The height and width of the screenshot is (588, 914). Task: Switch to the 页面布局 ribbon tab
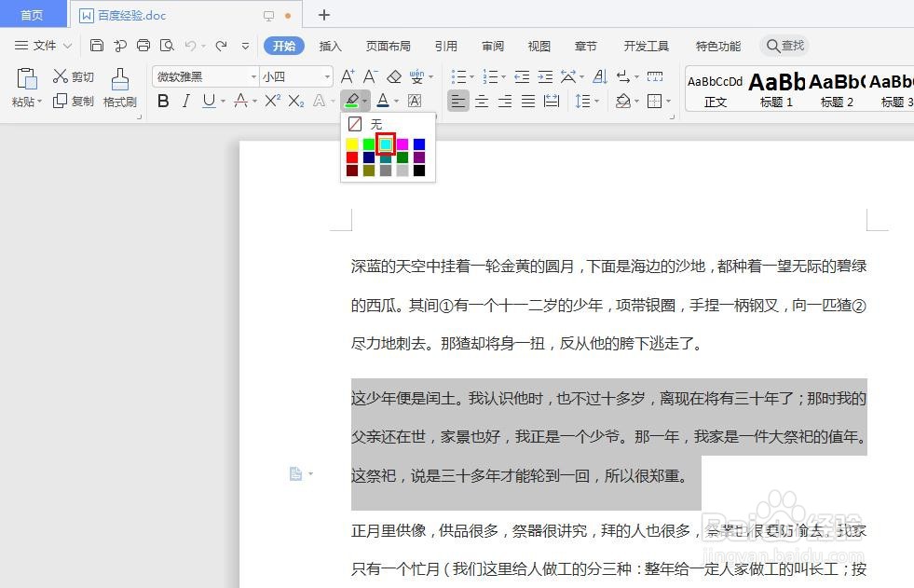tap(388, 45)
